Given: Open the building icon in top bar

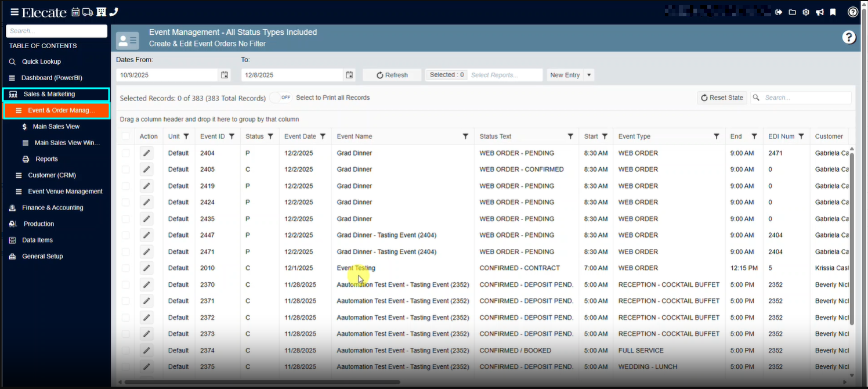Looking at the screenshot, I should (x=101, y=12).
